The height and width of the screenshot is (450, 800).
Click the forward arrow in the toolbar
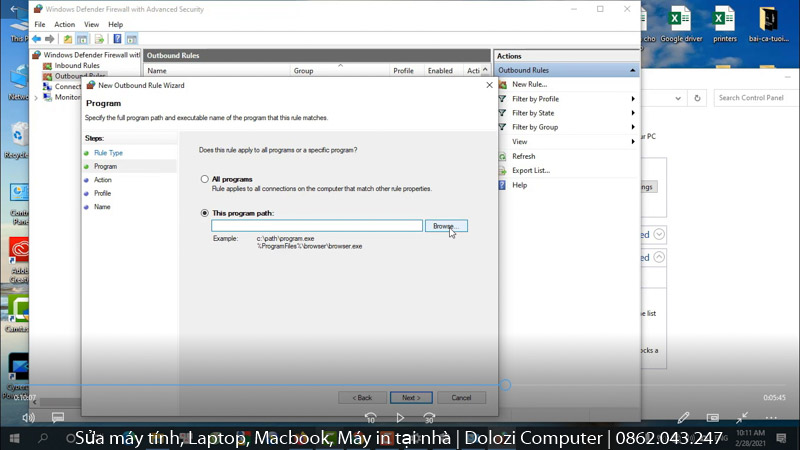pos(48,39)
